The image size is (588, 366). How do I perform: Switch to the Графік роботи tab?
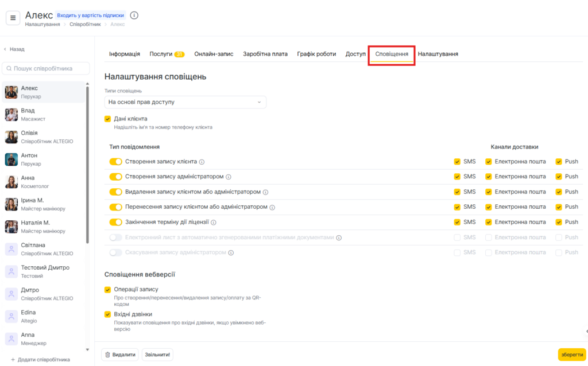316,54
